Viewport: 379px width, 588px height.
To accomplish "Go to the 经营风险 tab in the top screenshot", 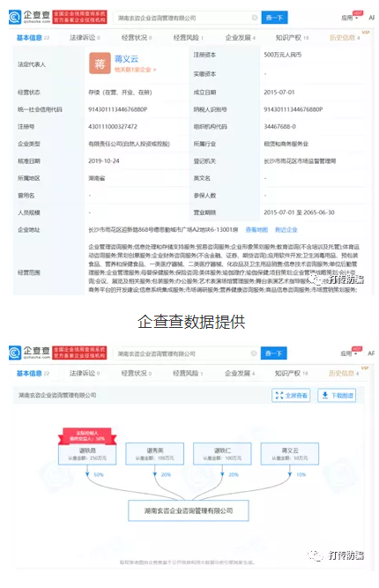I will coord(189,38).
